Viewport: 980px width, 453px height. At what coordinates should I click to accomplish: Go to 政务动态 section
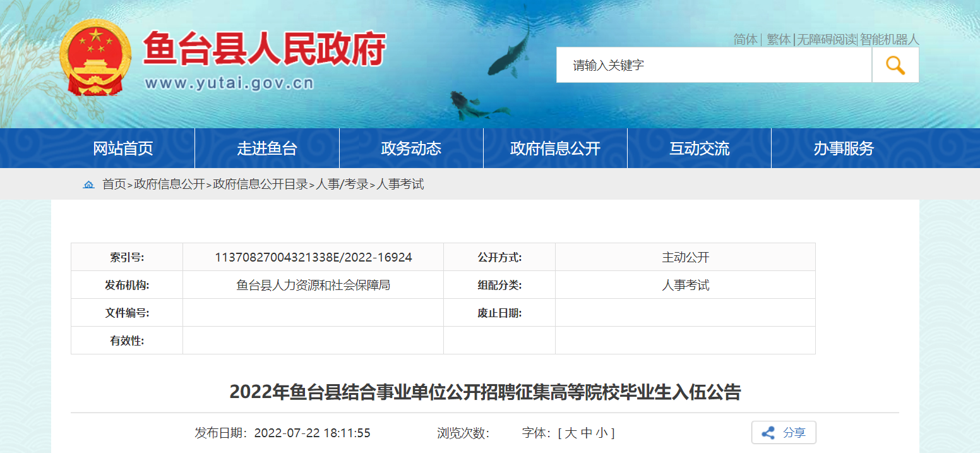click(x=411, y=148)
